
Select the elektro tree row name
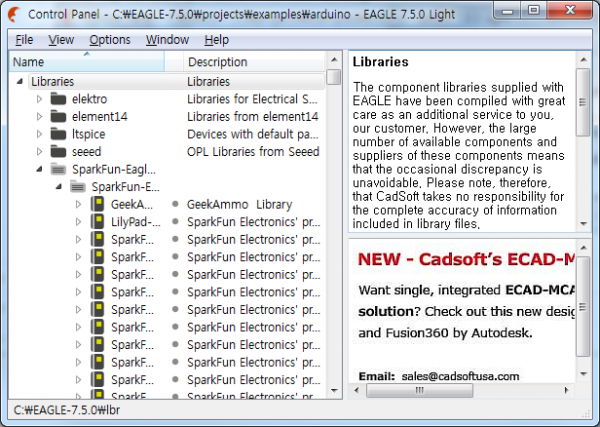point(90,99)
